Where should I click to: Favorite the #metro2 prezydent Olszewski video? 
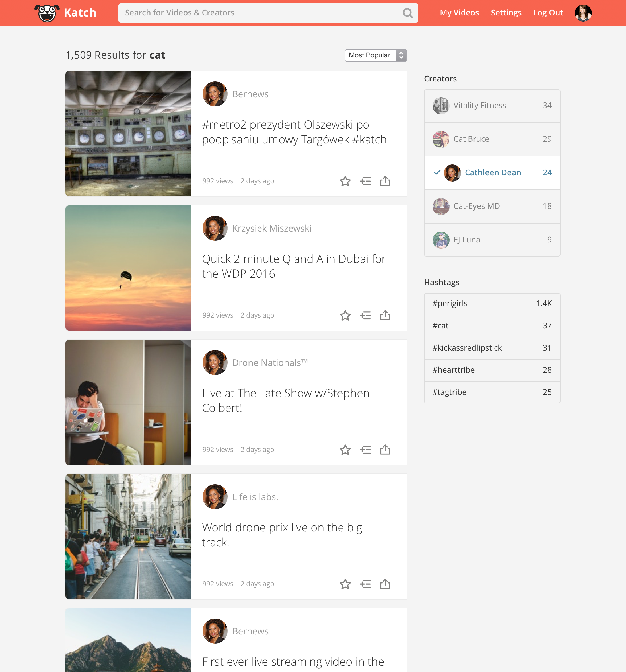click(x=345, y=181)
